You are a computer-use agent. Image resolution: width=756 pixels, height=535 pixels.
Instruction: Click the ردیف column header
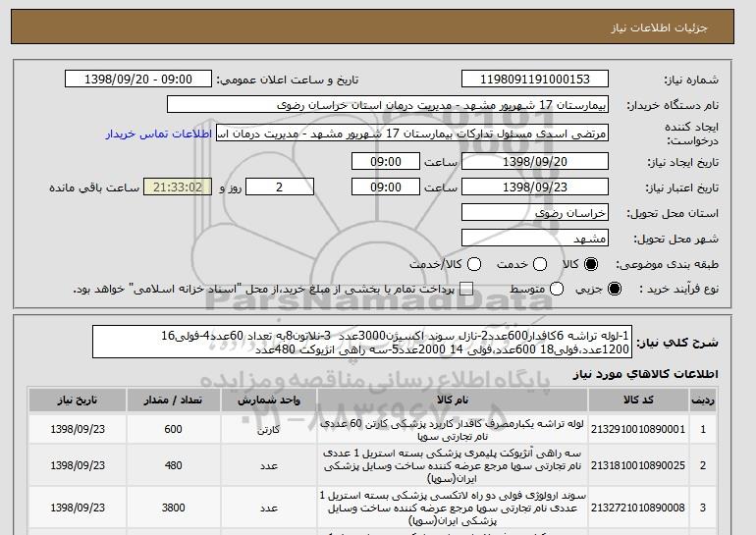tap(703, 401)
